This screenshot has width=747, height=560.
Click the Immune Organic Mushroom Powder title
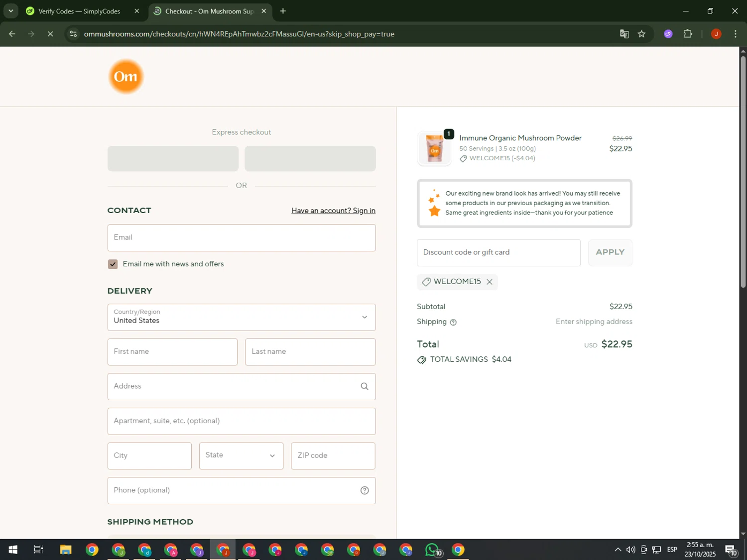520,138
